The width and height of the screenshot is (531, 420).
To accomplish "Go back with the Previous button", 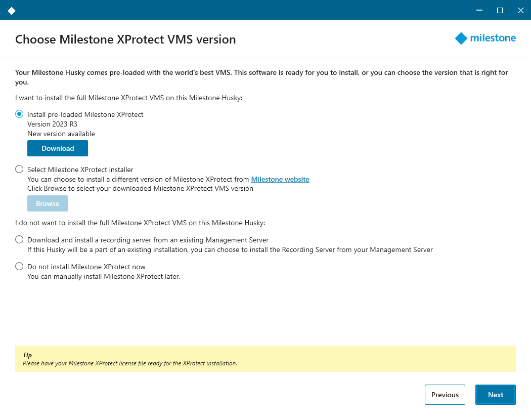I will [445, 395].
